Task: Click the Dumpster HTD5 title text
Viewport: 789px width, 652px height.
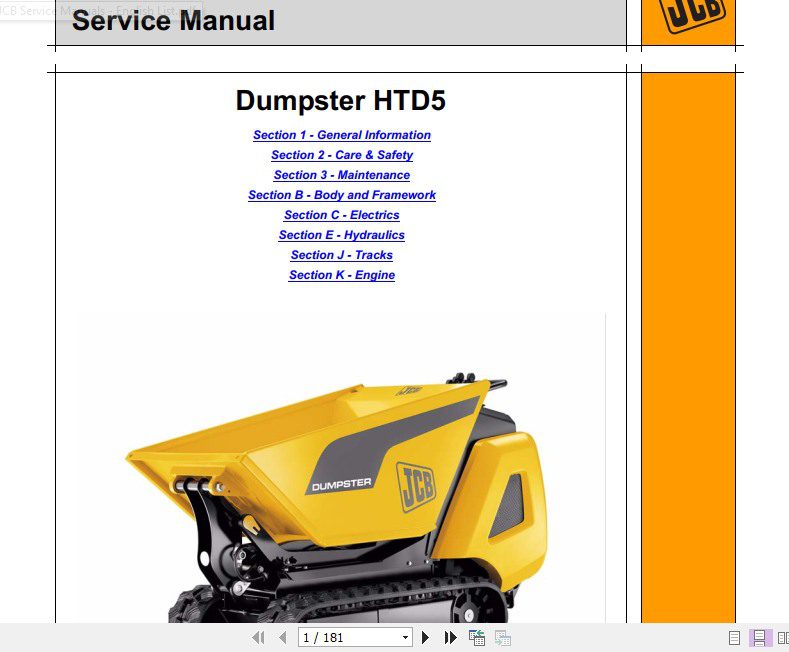Action: coord(341,100)
